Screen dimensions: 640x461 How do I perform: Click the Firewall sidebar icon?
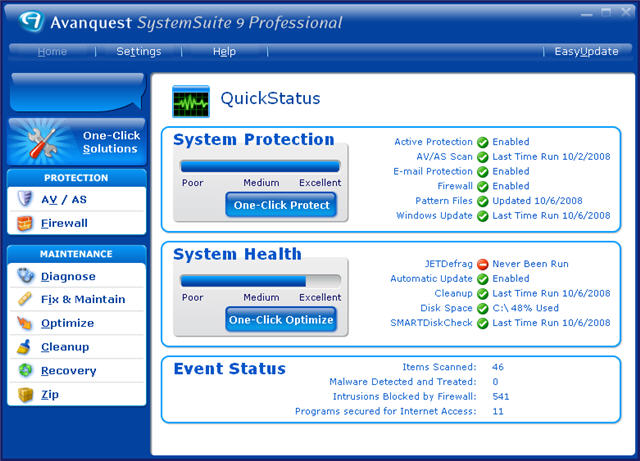[x=26, y=223]
